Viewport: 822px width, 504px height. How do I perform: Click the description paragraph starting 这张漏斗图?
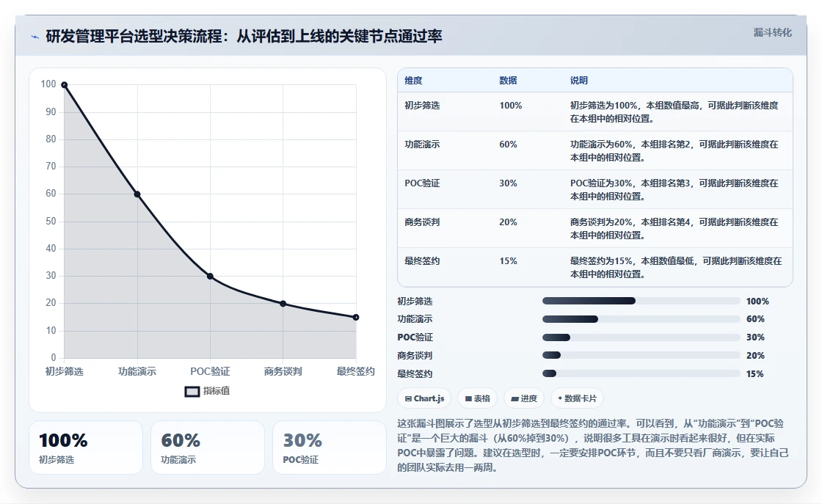coord(593,445)
